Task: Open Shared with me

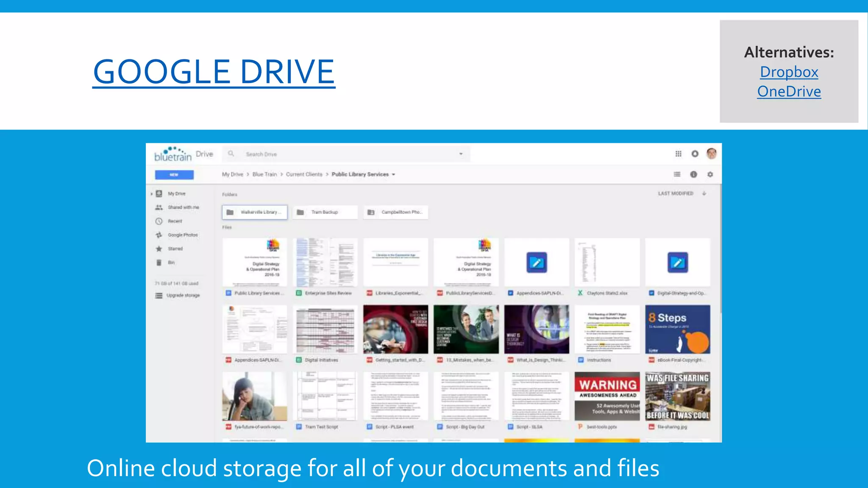Action: point(183,208)
